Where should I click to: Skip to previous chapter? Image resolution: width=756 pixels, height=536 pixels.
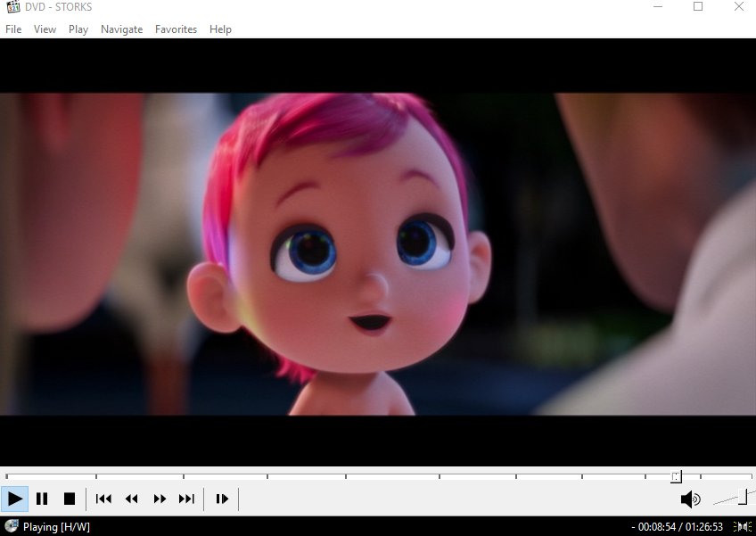103,499
